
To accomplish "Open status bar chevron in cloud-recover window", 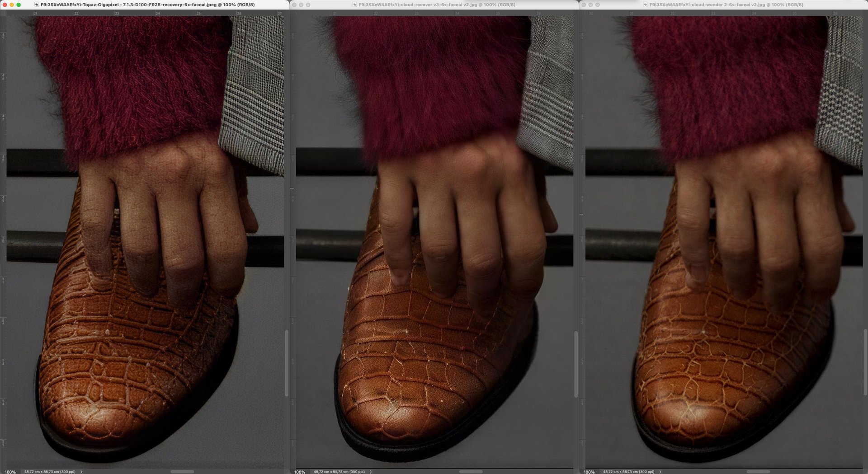I will click(x=371, y=471).
